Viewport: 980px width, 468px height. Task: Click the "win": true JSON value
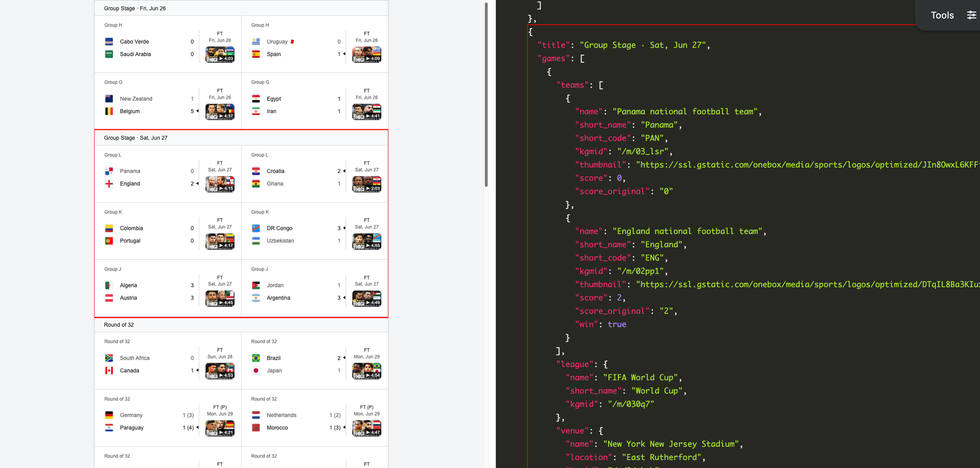[x=617, y=324]
